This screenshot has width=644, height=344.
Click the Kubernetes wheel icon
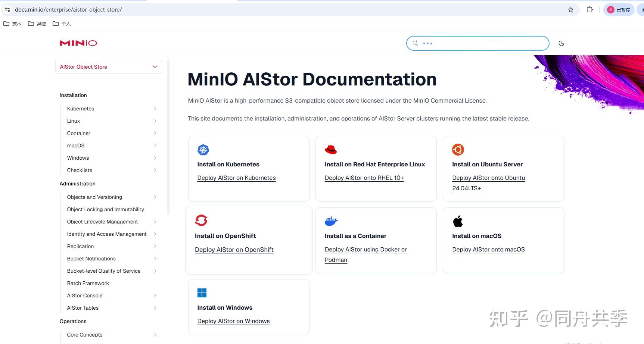point(203,150)
